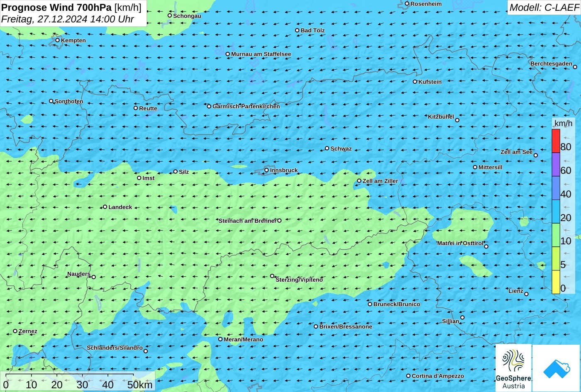Screen dimensions: 581x392
Task: Click the 'Prognose Wind 700hPa' title
Action: pos(57,7)
